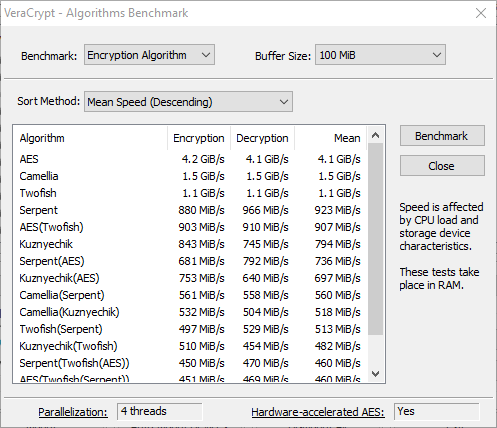Open the Sort Method combo box
Viewport: 497px width, 428px height.
pos(188,102)
